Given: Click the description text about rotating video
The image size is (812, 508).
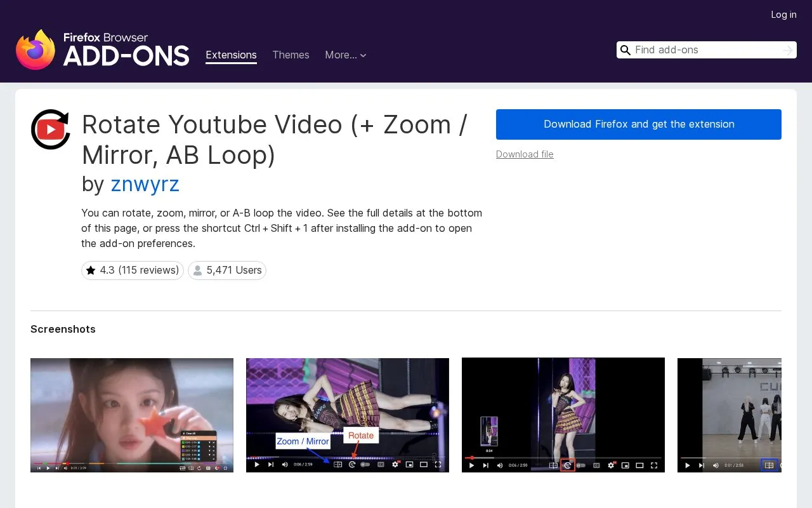Looking at the screenshot, I should click(282, 228).
